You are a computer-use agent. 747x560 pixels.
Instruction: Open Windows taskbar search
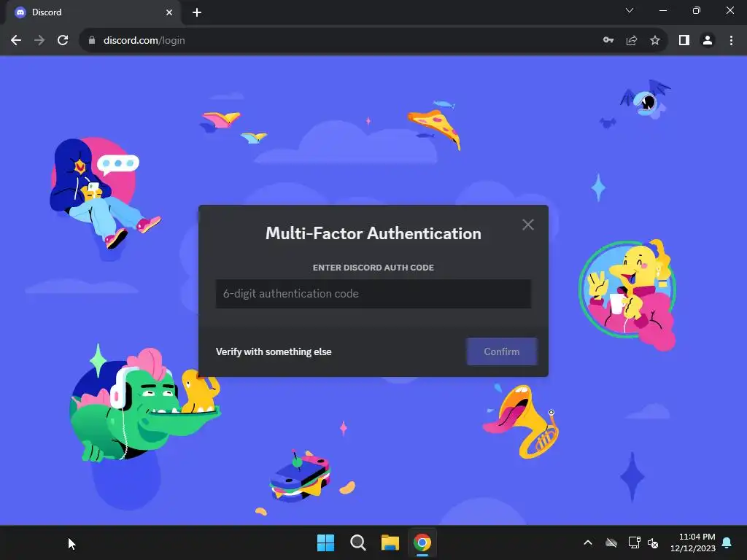click(x=357, y=542)
